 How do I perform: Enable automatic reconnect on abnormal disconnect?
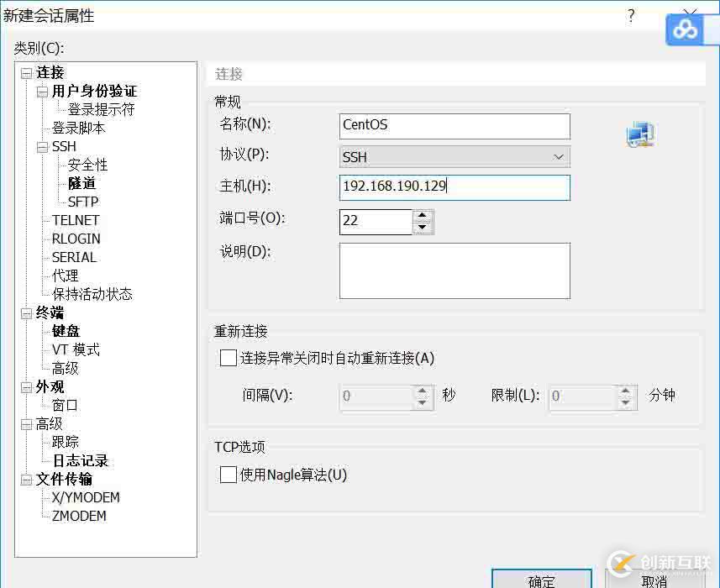(x=228, y=358)
